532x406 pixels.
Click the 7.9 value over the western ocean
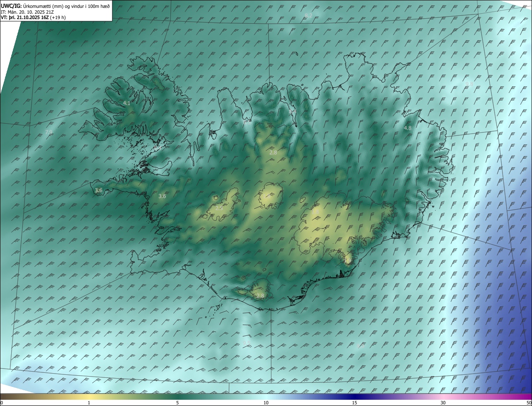point(49,132)
